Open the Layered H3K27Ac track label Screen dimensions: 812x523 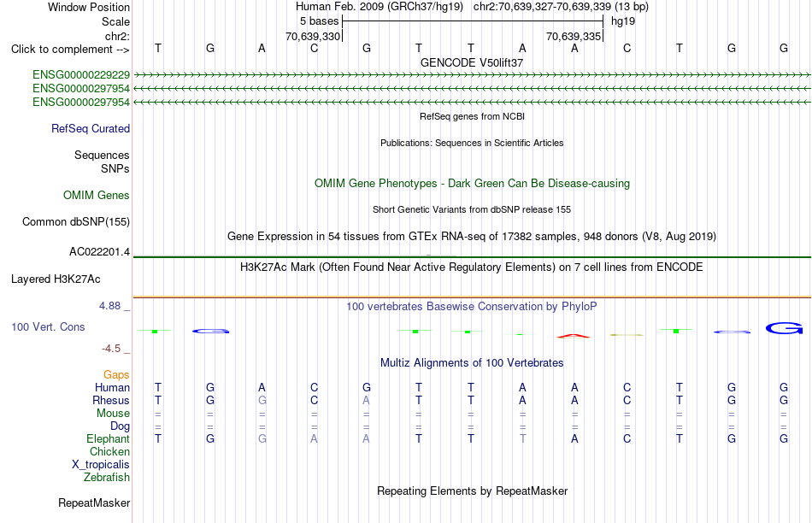(56, 279)
